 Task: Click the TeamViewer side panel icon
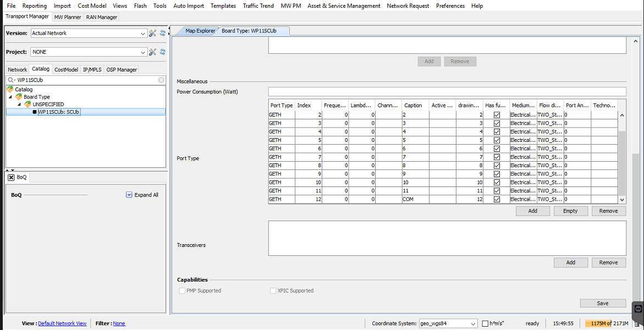638,309
